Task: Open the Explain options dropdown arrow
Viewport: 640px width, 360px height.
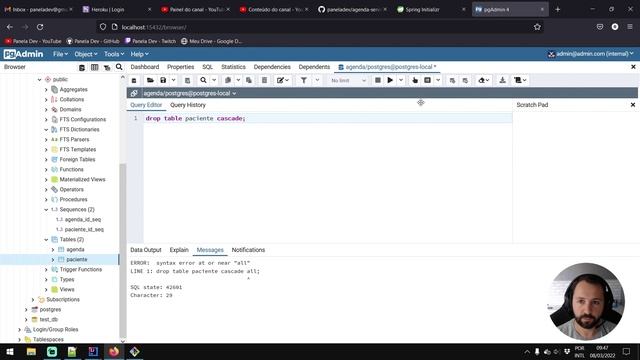Action: click(438, 80)
